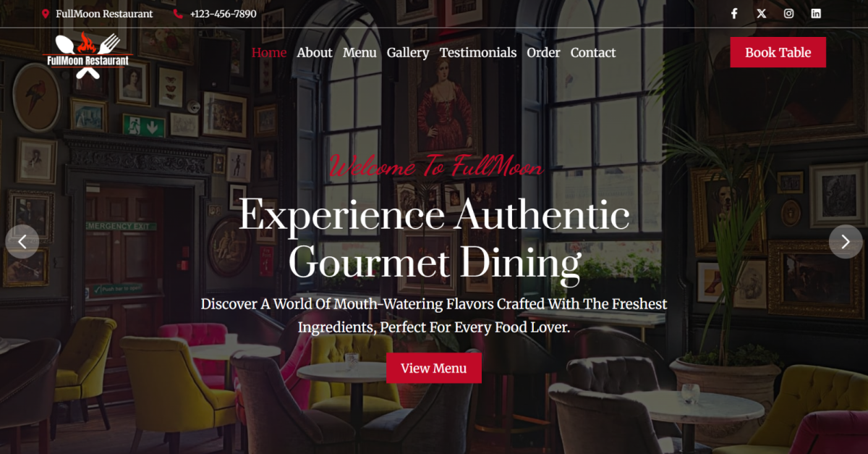Go to the Gallery page

(x=408, y=53)
